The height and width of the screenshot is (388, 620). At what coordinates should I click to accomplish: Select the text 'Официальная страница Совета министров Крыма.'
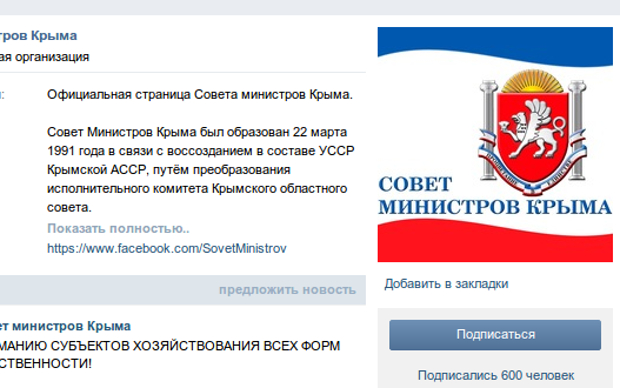tap(200, 95)
